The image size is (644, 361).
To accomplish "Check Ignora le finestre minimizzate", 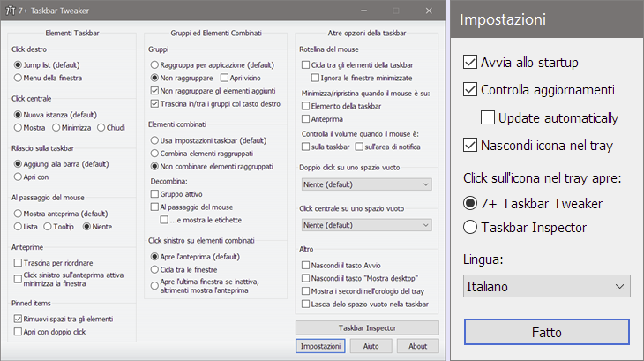I will pyautogui.click(x=315, y=78).
